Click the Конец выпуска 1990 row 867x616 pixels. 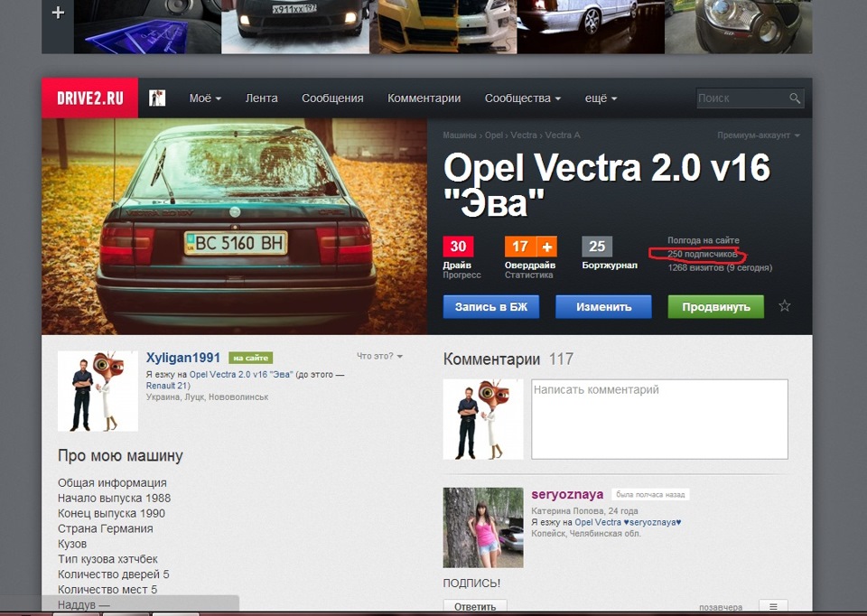point(111,513)
